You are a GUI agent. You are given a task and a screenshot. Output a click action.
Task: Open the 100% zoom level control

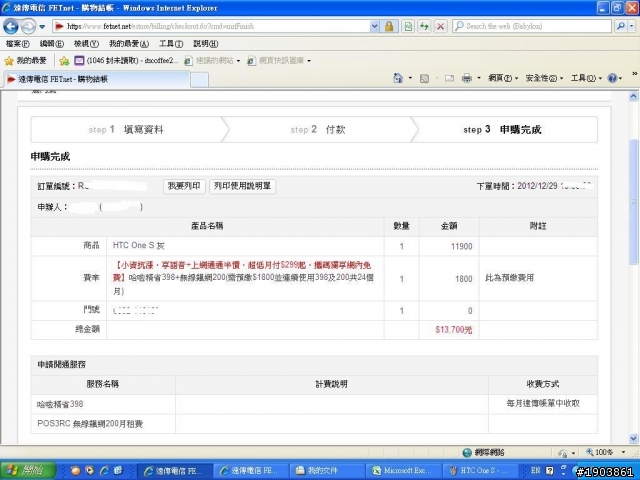point(606,452)
